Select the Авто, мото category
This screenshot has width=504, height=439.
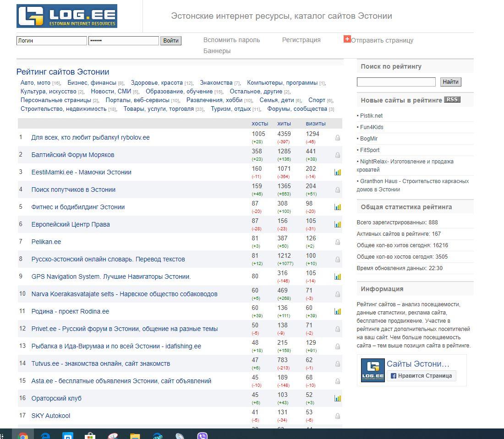tap(35, 83)
